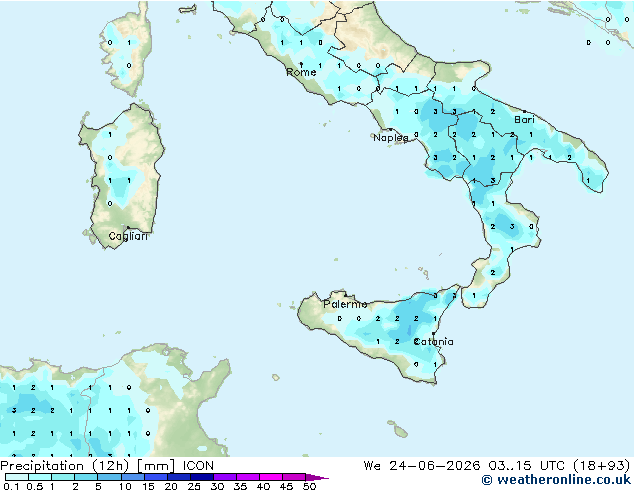Click the Rome city label
Screen dimensions: 634x490
pyautogui.click(x=301, y=72)
